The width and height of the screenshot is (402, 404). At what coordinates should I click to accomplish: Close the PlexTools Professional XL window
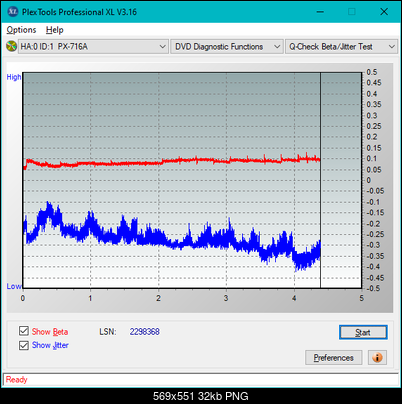coord(384,12)
